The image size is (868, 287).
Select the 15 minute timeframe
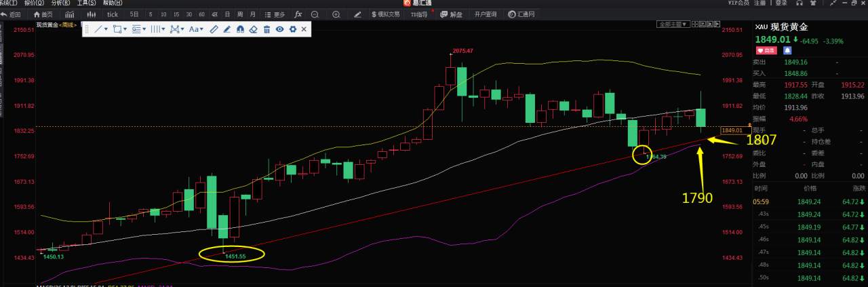tap(176, 14)
